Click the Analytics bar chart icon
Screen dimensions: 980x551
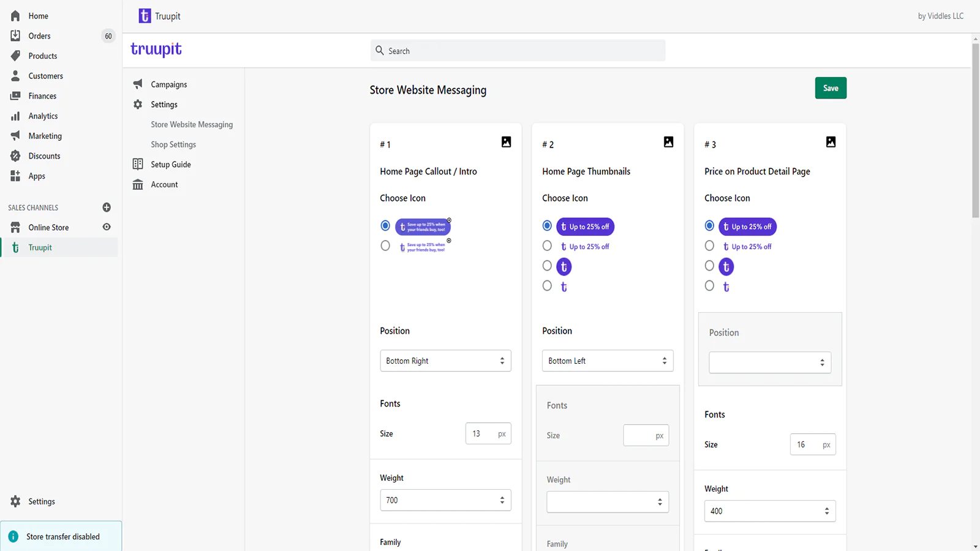tap(15, 116)
